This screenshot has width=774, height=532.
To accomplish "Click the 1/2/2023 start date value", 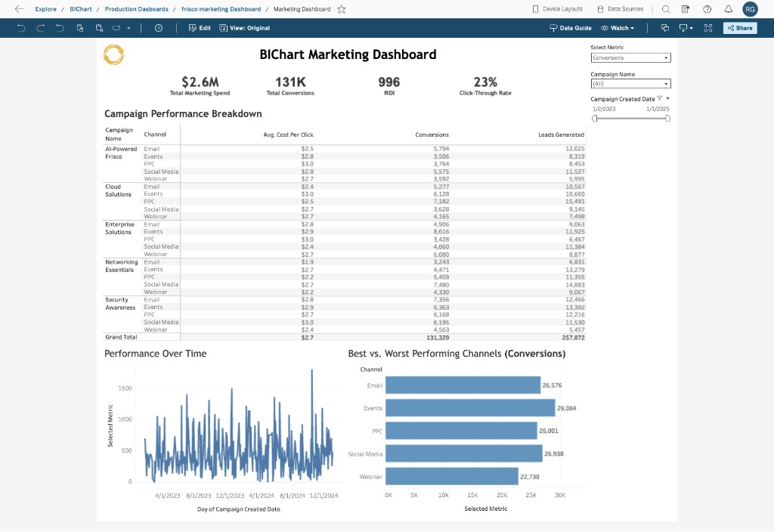I will (604, 109).
